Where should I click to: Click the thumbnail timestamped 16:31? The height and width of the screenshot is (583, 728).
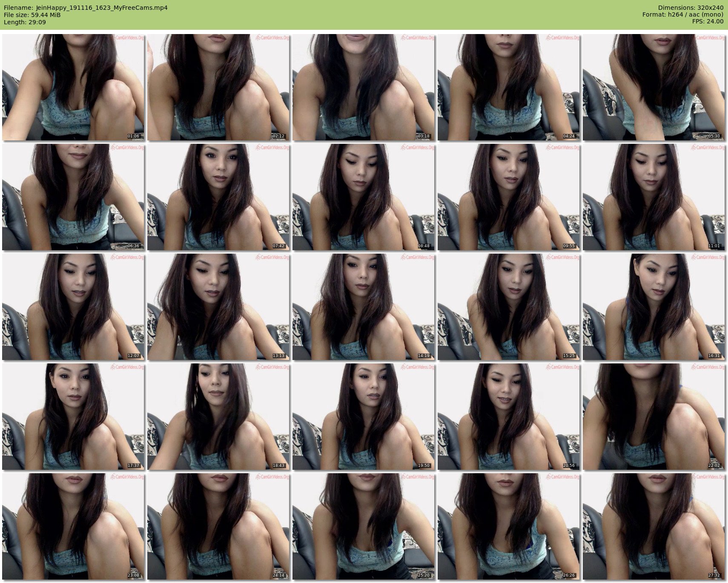(653, 307)
